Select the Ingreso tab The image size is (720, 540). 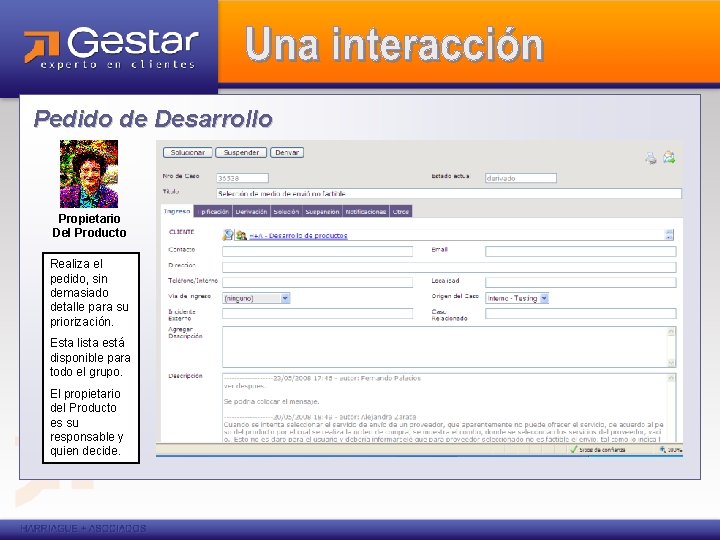coord(177,211)
